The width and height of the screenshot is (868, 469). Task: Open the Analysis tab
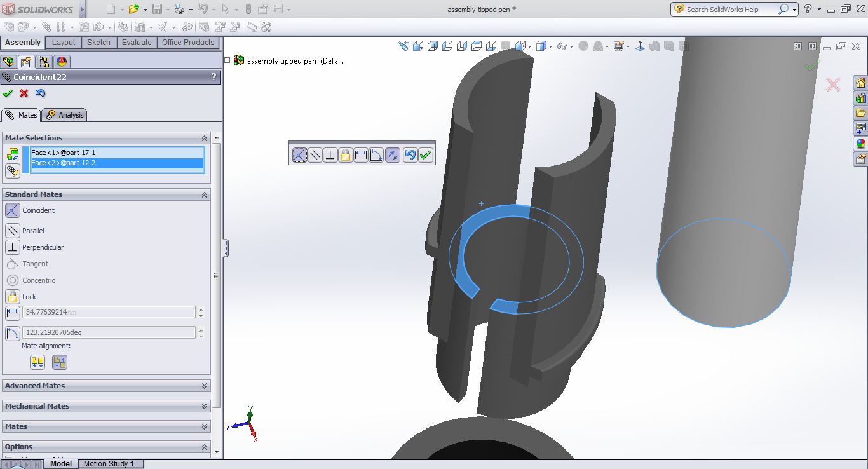(x=65, y=115)
